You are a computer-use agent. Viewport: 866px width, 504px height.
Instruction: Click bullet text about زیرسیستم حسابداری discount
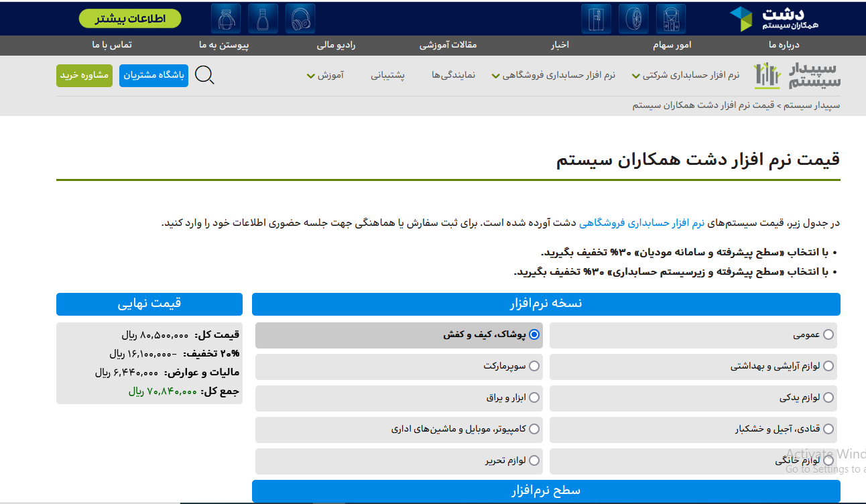[x=672, y=271]
